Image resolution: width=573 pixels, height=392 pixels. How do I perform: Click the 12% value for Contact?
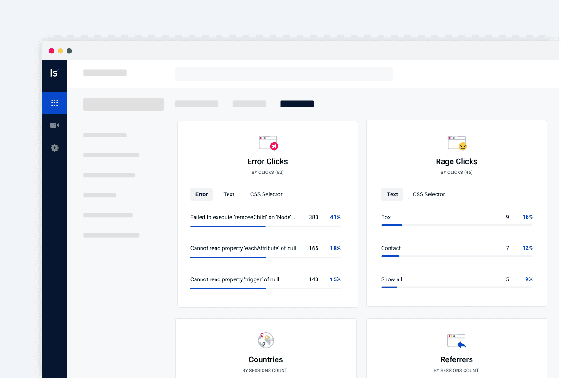527,248
